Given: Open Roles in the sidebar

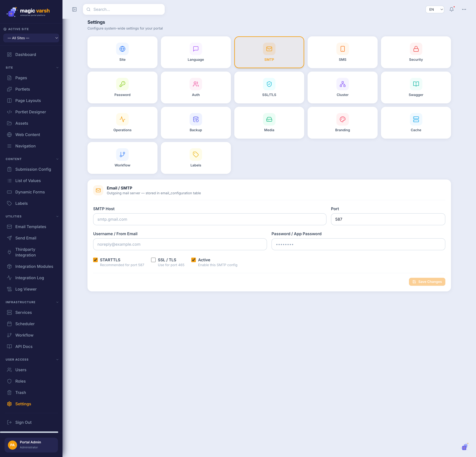Looking at the screenshot, I should [x=31, y=381].
